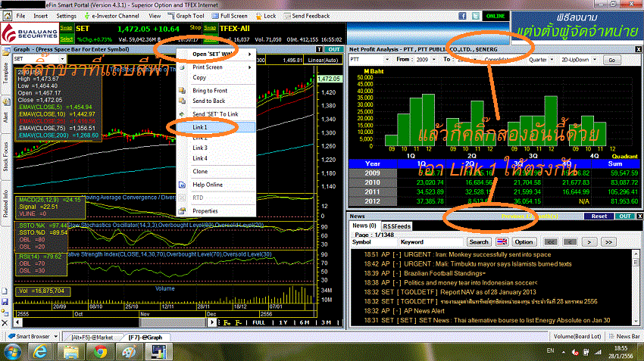
Task: Click the Bualuang Securities logo
Action: coord(29,33)
